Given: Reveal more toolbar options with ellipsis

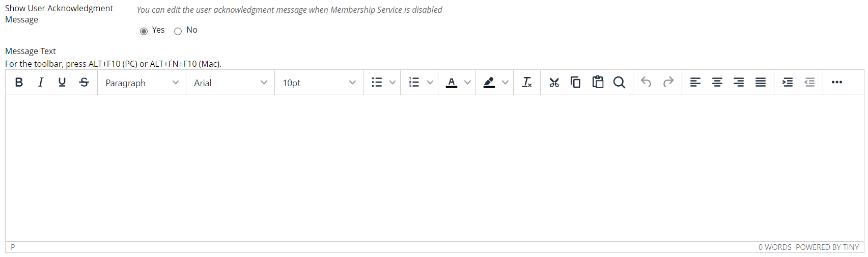Looking at the screenshot, I should [x=836, y=83].
